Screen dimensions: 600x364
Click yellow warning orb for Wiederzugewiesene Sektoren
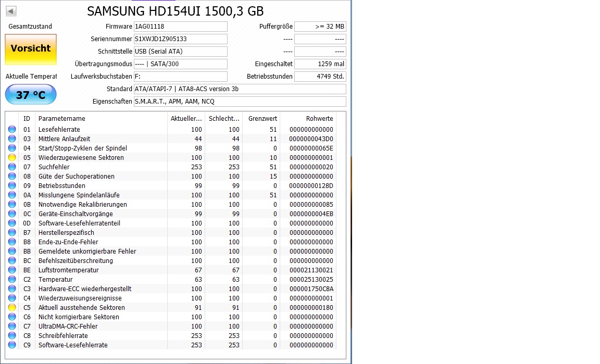12,157
